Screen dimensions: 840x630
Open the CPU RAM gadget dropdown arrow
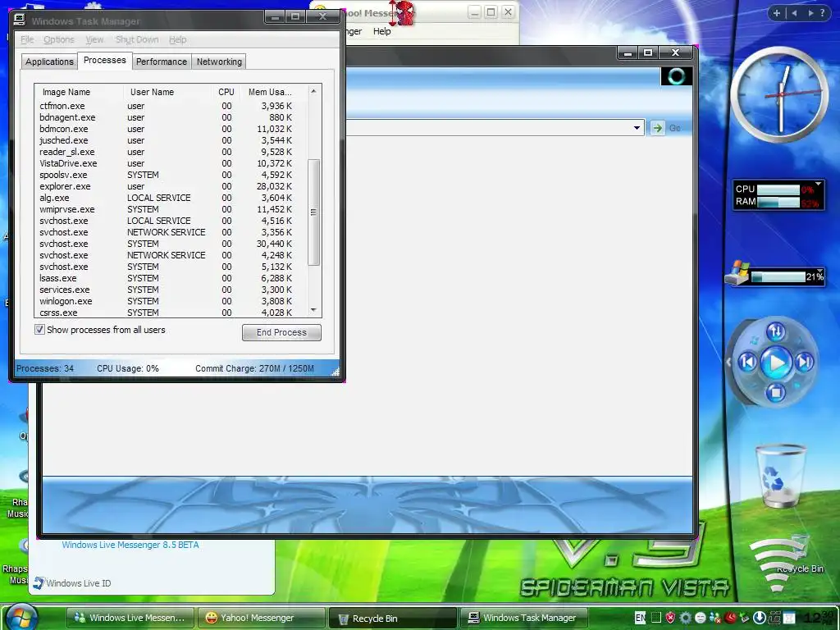(x=818, y=184)
